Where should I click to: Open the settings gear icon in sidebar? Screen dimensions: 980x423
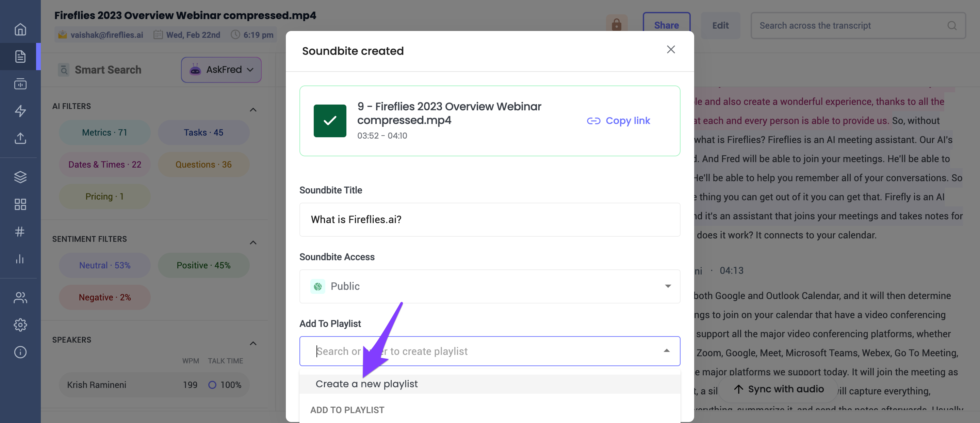[x=20, y=325]
